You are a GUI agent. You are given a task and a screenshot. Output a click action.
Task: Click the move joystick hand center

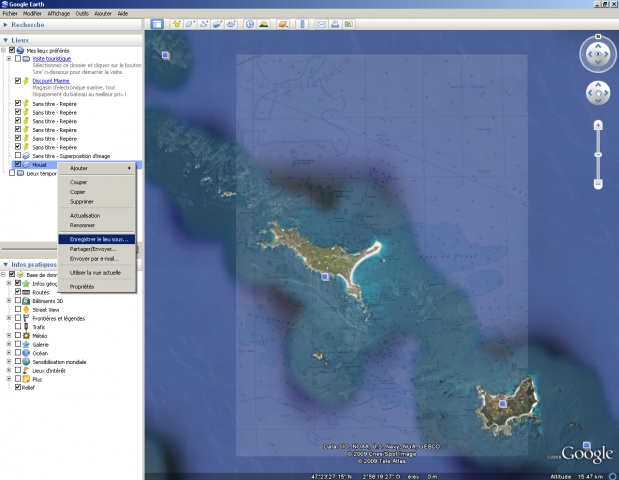598,93
